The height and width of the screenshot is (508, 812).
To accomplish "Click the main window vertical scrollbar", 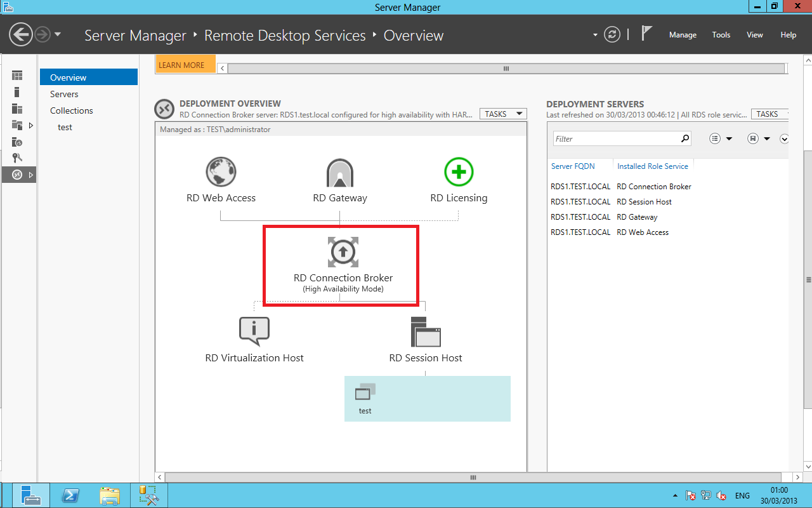I will pos(808,279).
